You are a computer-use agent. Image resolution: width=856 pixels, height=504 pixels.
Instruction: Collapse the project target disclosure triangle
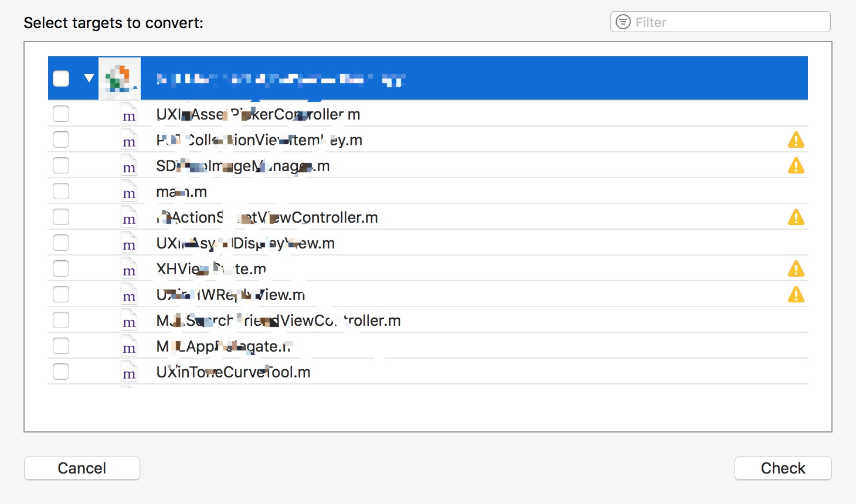click(x=89, y=78)
